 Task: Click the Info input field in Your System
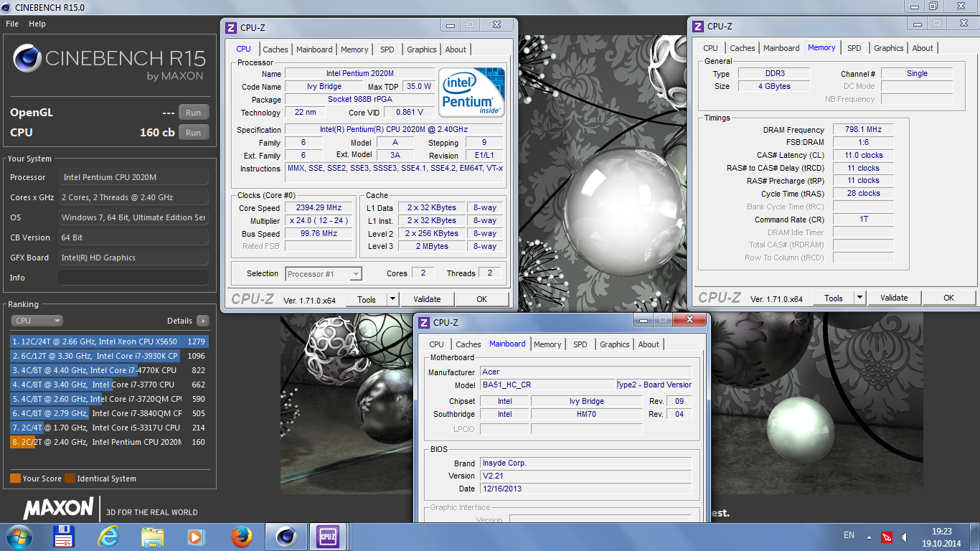(133, 278)
